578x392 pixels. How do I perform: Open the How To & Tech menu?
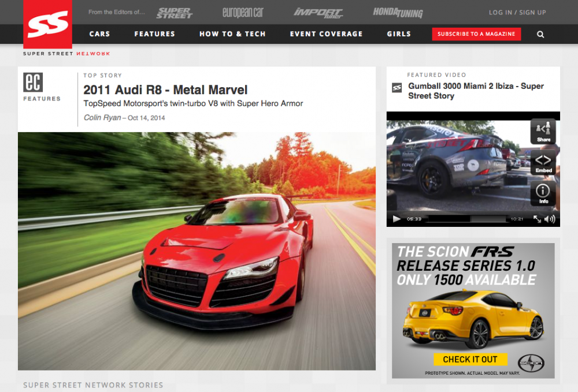tap(232, 34)
